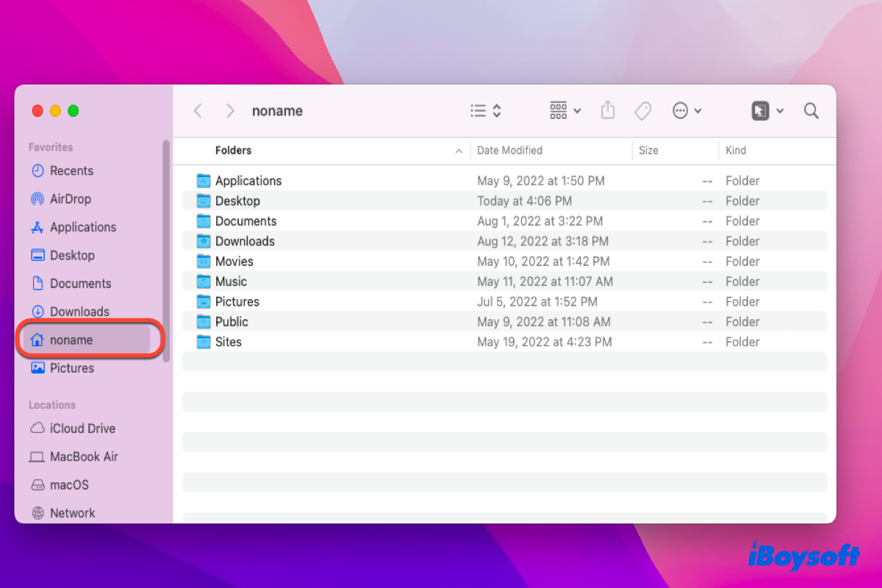
Task: Click the Search magnifier icon
Action: (x=811, y=110)
